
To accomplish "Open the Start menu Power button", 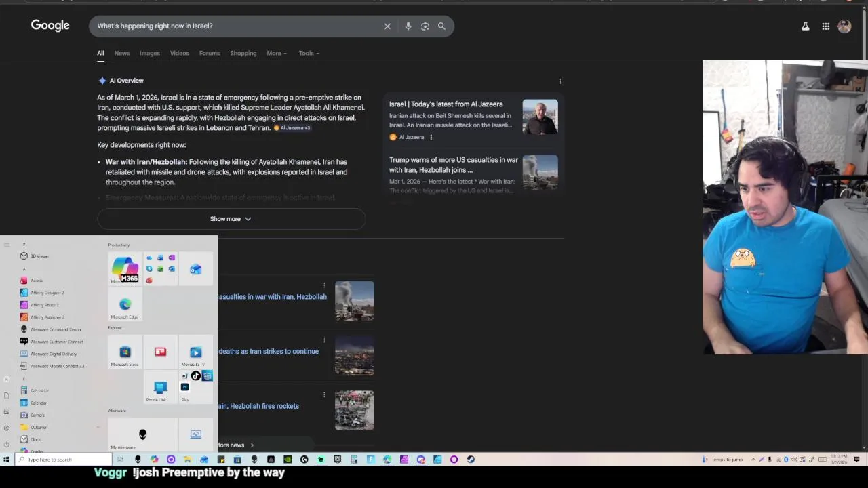I will point(6,444).
